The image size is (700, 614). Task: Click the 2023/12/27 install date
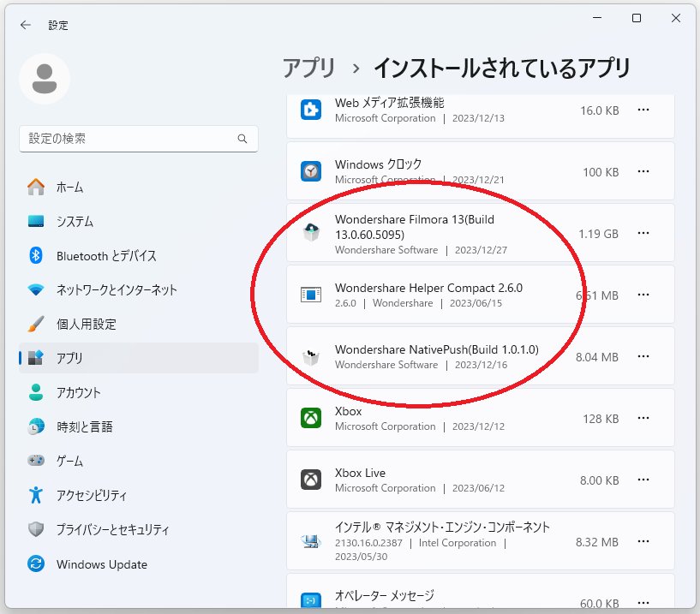482,250
